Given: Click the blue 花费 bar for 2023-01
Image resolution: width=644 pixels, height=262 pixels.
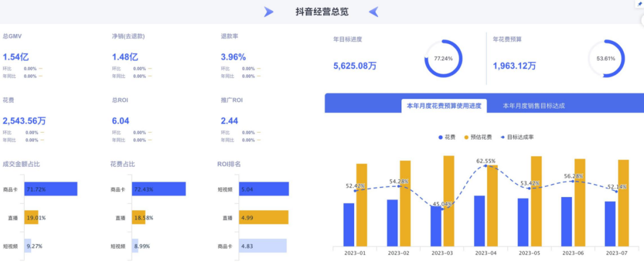Looking at the screenshot, I should [349, 224].
